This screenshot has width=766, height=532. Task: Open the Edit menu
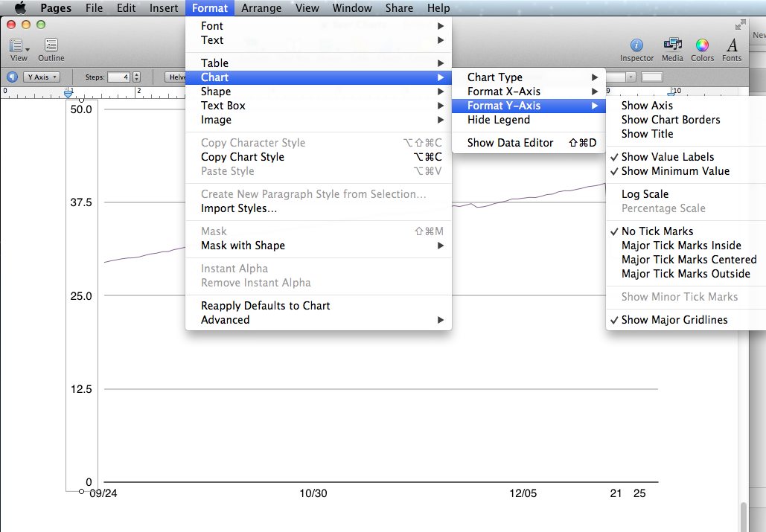(126, 7)
